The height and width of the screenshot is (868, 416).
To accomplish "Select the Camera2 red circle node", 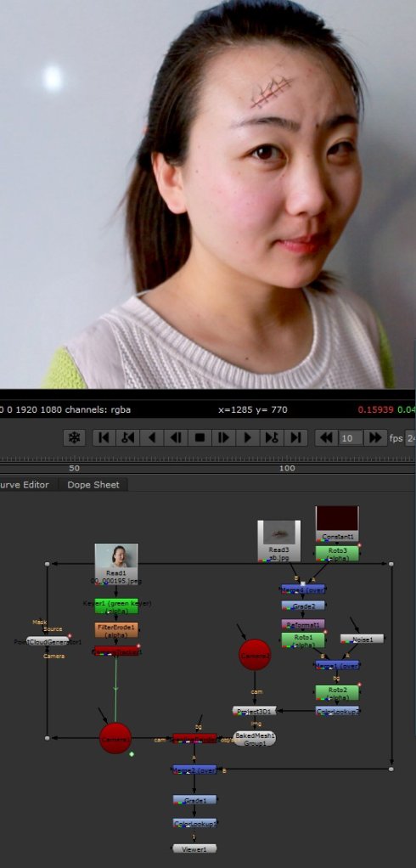I will point(255,654).
